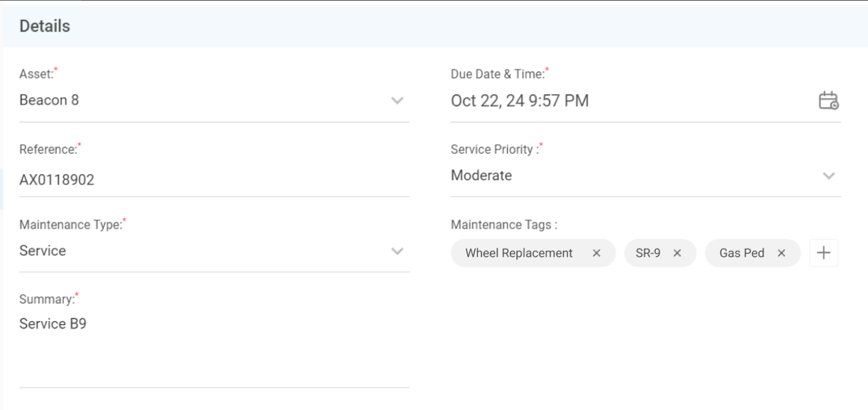Click the Moderate priority value

[481, 176]
